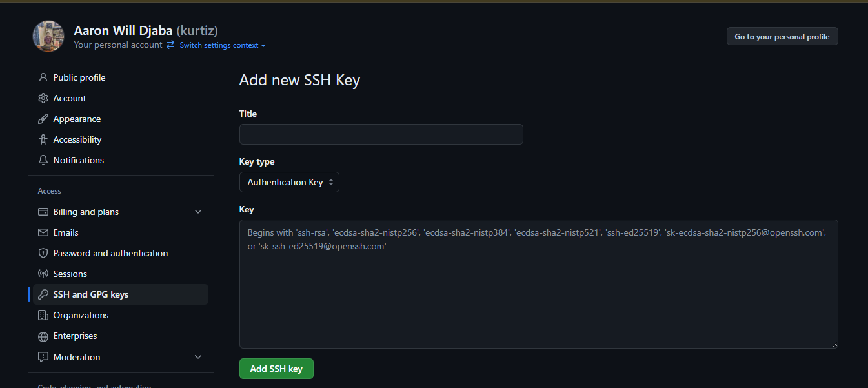The width and height of the screenshot is (868, 388).
Task: Click the Sessions broadcast icon
Action: click(43, 274)
